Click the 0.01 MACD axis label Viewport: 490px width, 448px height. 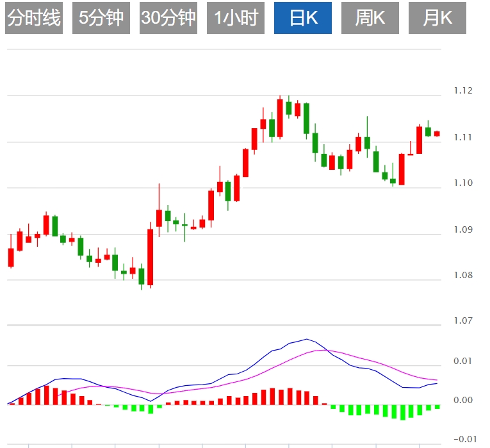tap(463, 361)
